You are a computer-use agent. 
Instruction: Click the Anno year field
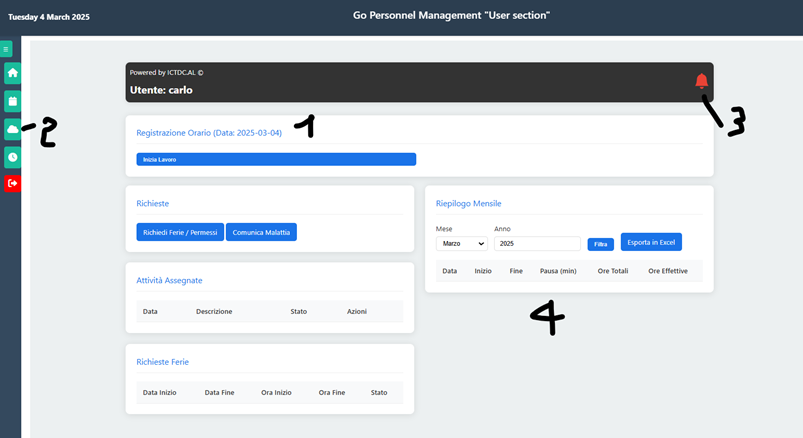pos(537,243)
